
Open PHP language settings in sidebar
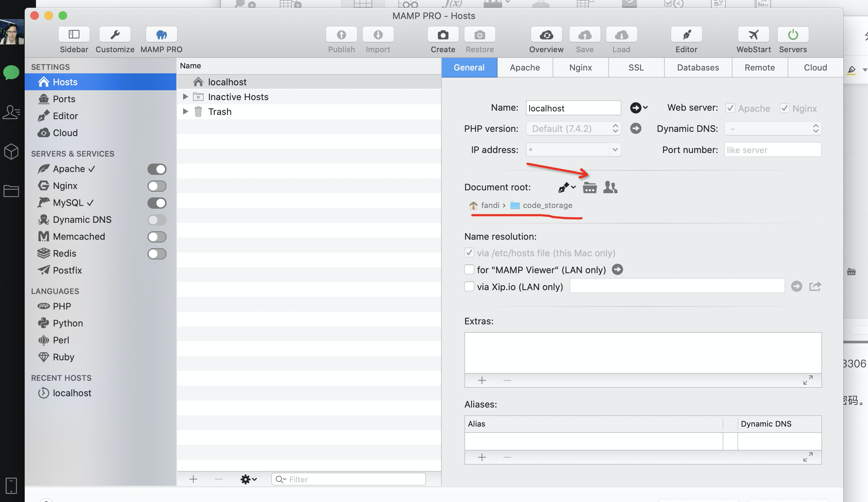pyautogui.click(x=101, y=306)
